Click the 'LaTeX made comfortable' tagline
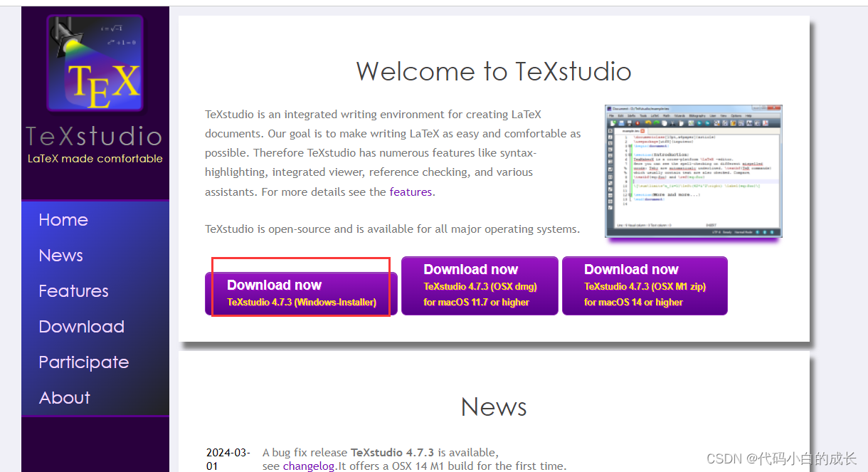The height and width of the screenshot is (472, 868). [95, 159]
